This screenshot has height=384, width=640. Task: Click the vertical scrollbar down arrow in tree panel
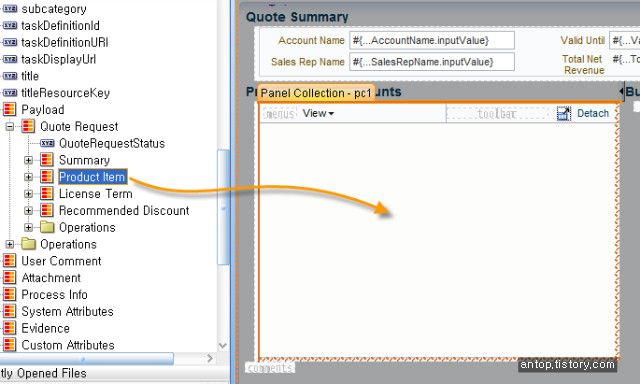[x=223, y=346]
